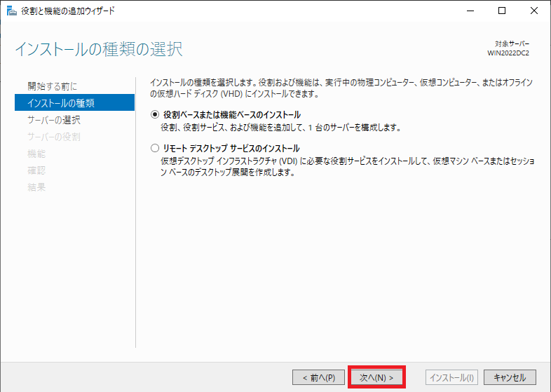Click the wizard icon in the title bar
This screenshot has width=551, height=392.
click(x=12, y=11)
